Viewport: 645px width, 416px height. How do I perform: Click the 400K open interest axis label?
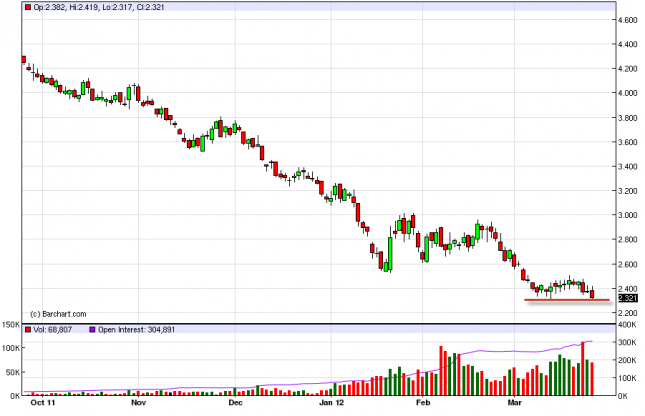(x=628, y=325)
